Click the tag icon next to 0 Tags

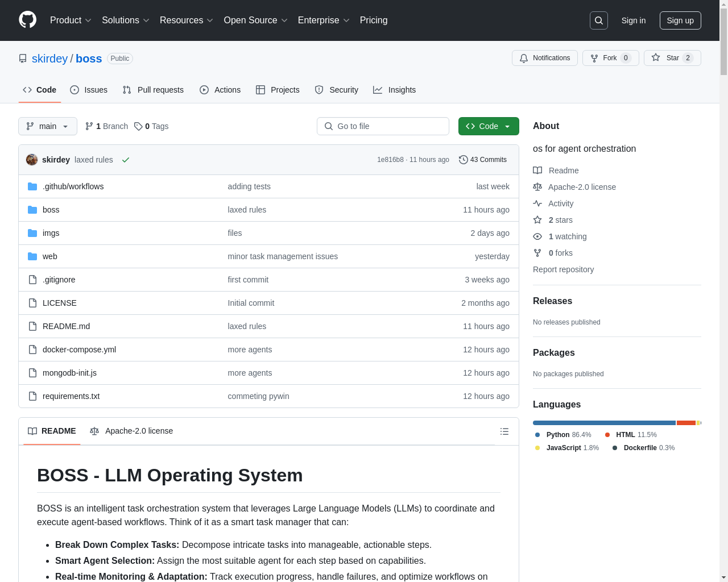click(138, 126)
